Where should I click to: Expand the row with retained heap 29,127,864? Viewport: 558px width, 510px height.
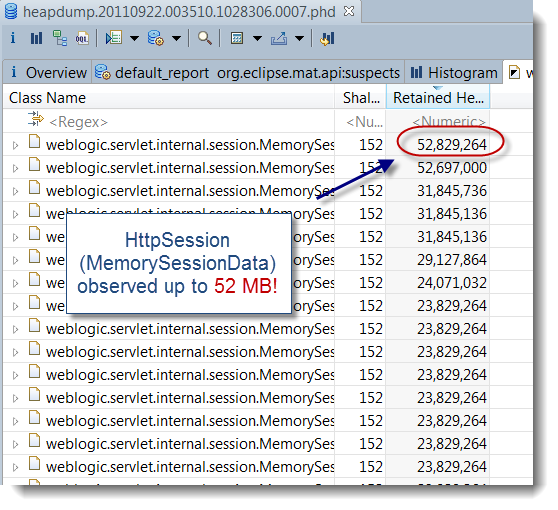tap(15, 261)
